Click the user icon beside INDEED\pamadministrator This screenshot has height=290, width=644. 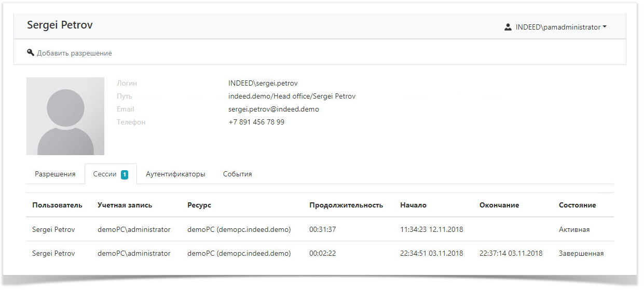coord(508,27)
